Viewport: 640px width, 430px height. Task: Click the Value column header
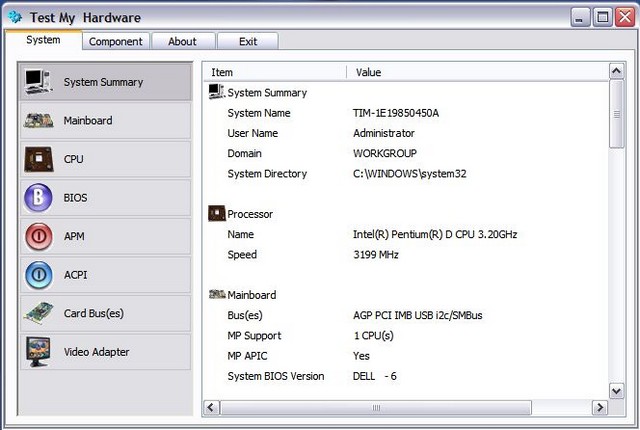(x=478, y=72)
